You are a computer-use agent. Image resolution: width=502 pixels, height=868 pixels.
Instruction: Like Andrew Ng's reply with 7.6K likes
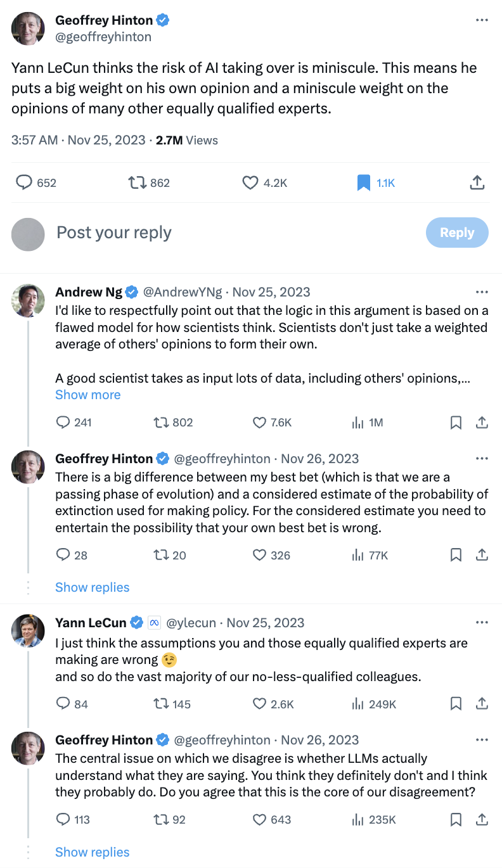259,422
